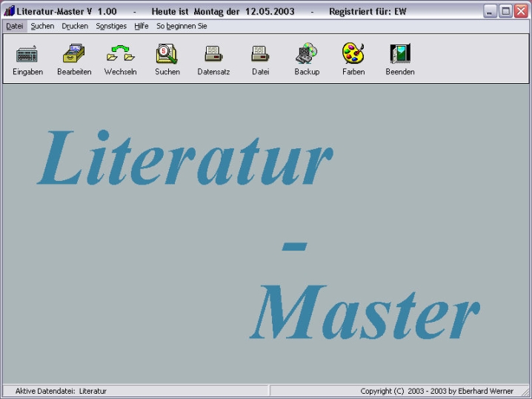Select the So beginnen Sie menu item
The width and height of the screenshot is (532, 399).
182,26
